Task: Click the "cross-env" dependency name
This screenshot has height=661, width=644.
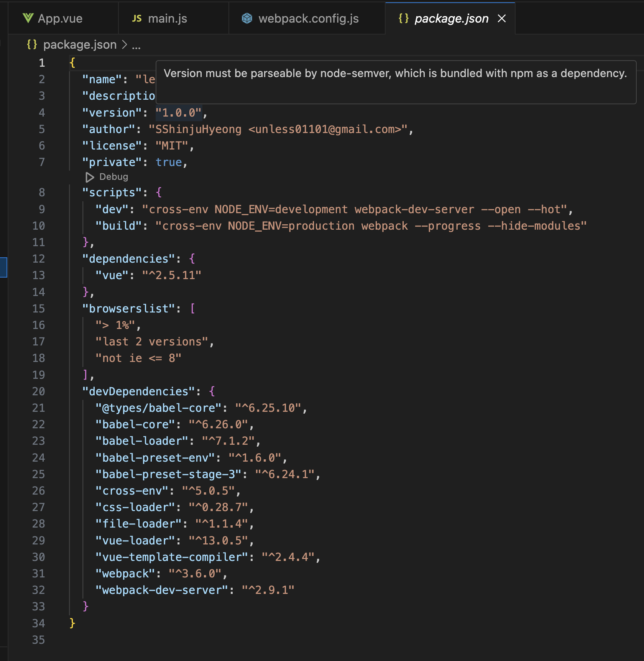Action: coord(132,491)
